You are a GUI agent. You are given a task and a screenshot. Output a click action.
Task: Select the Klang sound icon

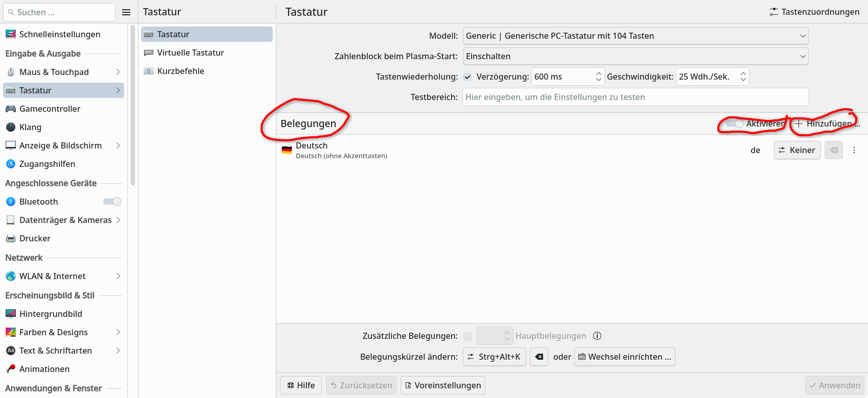pyautogui.click(x=11, y=127)
